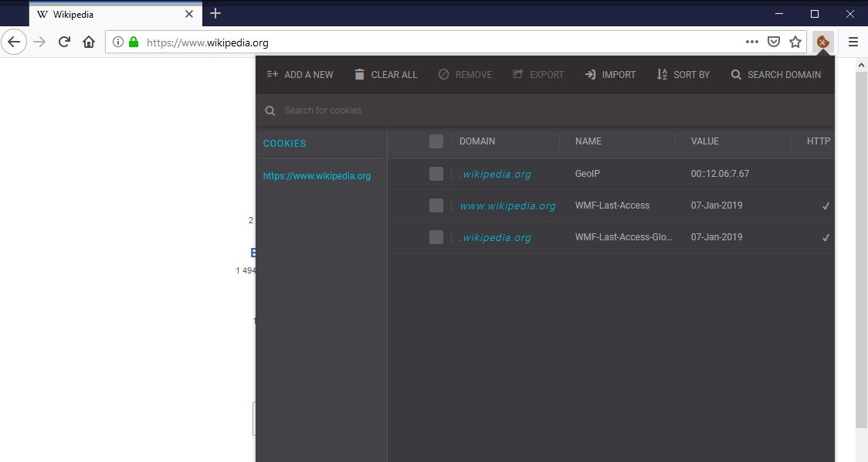The image size is (868, 462).
Task: Click the value 00::12.06:7.67
Action: click(720, 173)
